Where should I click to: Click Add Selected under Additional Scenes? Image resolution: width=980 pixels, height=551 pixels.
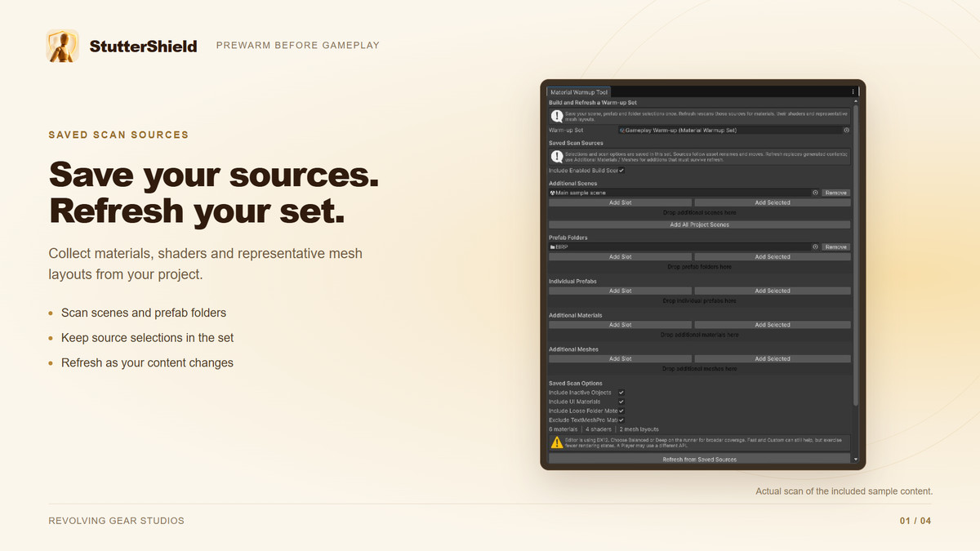(x=772, y=202)
